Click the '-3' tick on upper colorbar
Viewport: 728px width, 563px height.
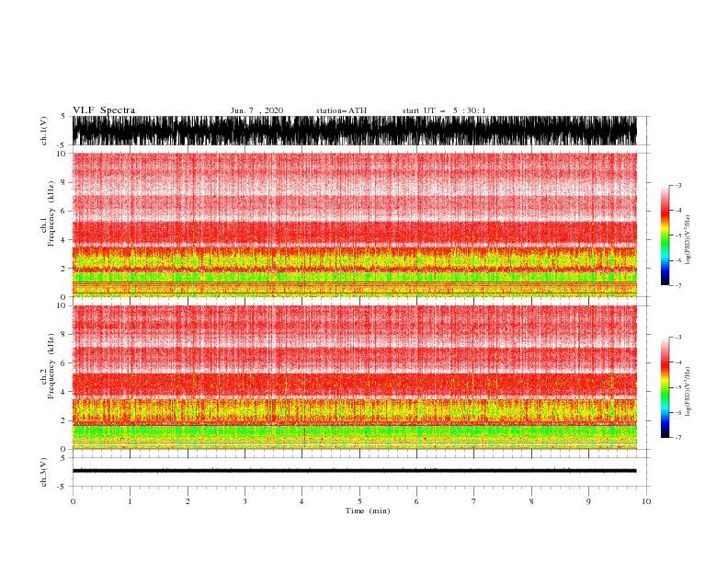click(x=678, y=185)
